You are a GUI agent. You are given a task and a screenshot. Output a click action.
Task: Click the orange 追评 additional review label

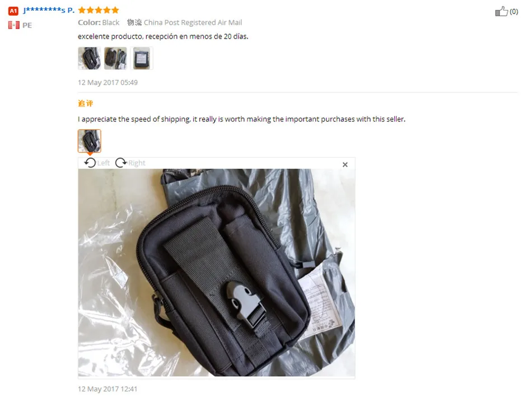(x=86, y=104)
